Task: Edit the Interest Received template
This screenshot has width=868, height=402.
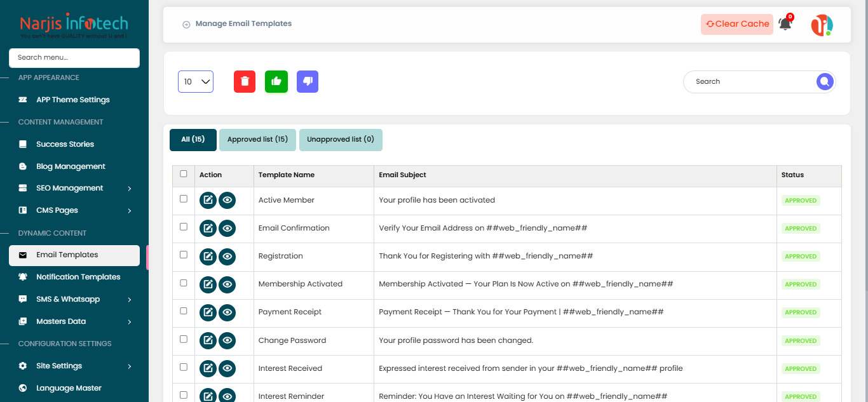Action: pos(208,368)
